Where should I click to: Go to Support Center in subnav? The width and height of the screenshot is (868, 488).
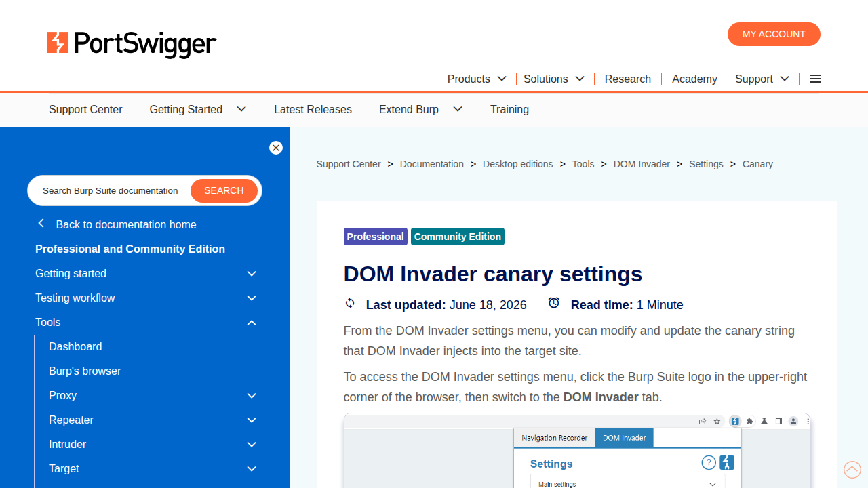pos(85,109)
